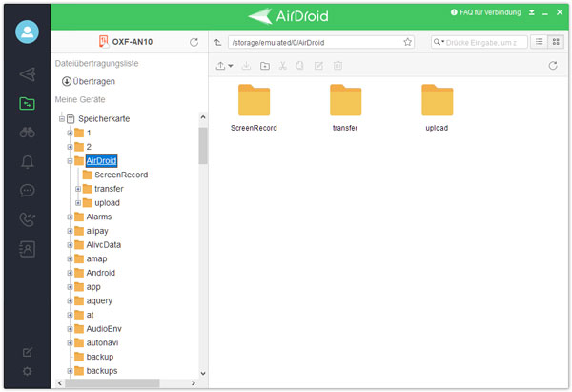
Task: Refresh the file list pane
Action: point(553,66)
